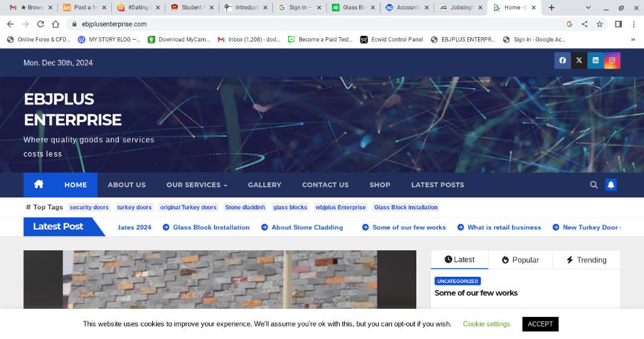Viewport: 644px width, 339px height.
Task: Open What is retail business post
Action: 504,227
